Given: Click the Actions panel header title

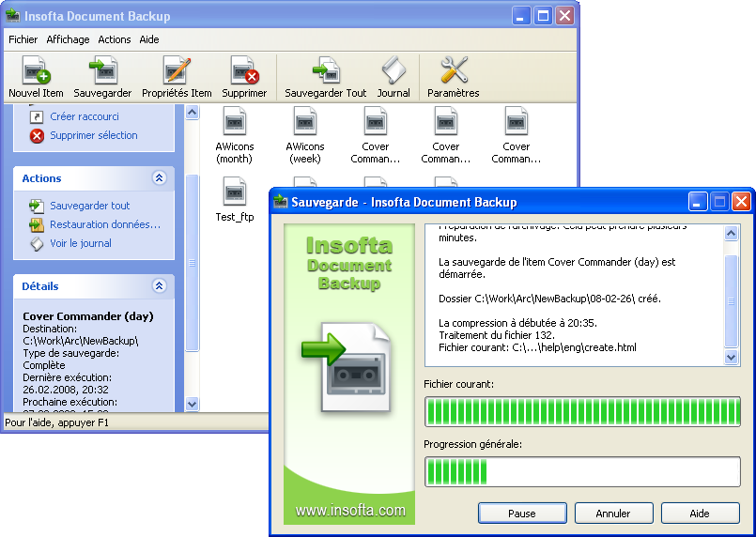Looking at the screenshot, I should [x=41, y=178].
